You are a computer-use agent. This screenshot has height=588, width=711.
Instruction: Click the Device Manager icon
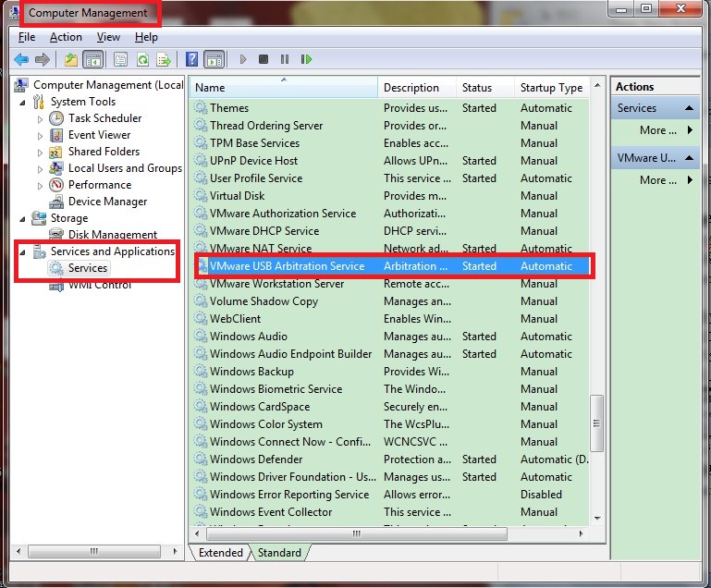pyautogui.click(x=56, y=202)
